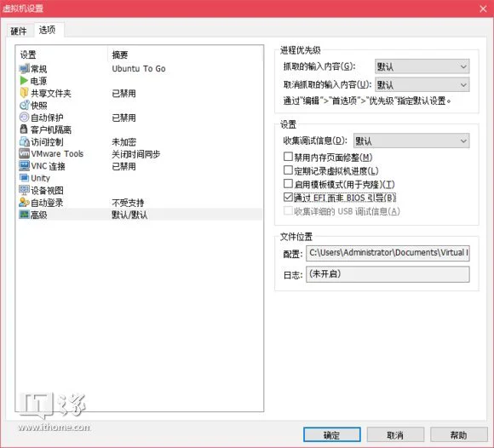Close the 虚拟机设置 dialog window
Image resolution: width=494 pixels, height=448 pixels.
(x=483, y=9)
